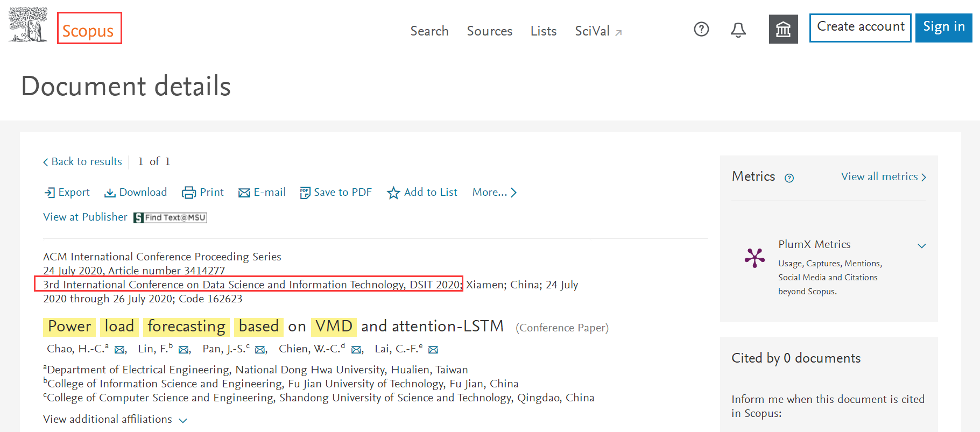Viewport: 980px width, 432px height.
Task: Click the institution building icon
Action: click(783, 29)
